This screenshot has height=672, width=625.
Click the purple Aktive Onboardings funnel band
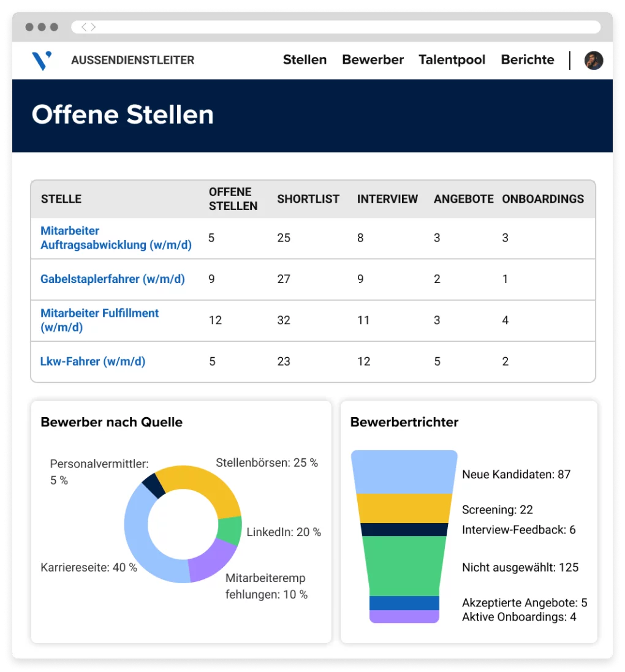[404, 616]
